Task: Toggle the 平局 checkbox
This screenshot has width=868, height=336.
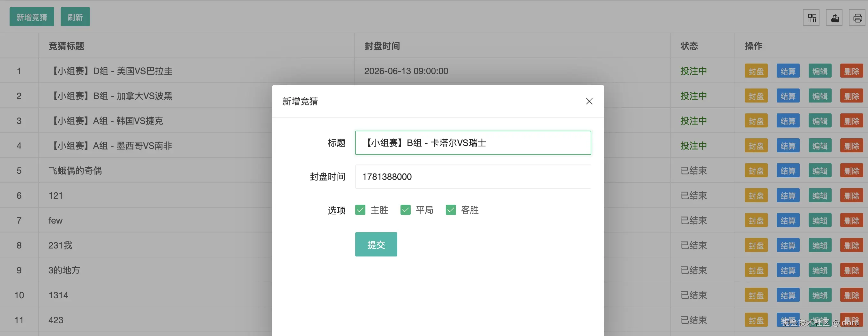Action: coord(405,210)
